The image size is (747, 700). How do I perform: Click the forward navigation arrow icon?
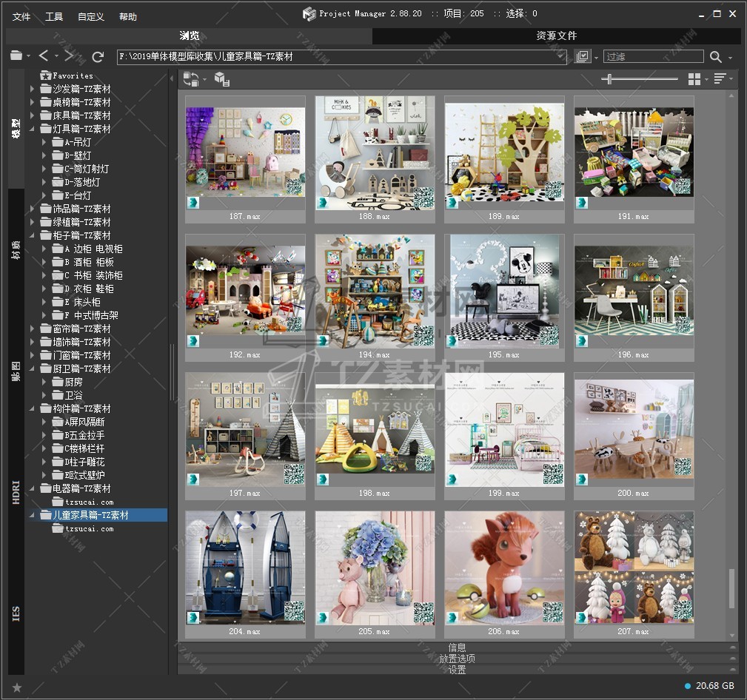coord(69,56)
